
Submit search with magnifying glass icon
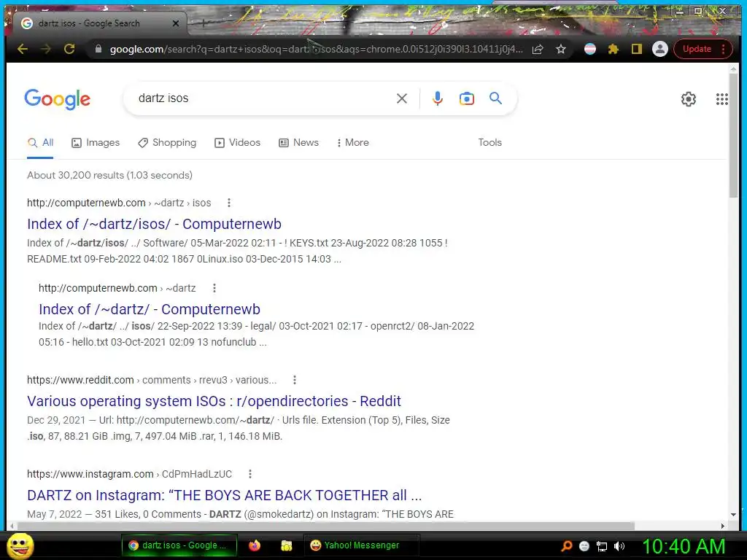(x=495, y=98)
